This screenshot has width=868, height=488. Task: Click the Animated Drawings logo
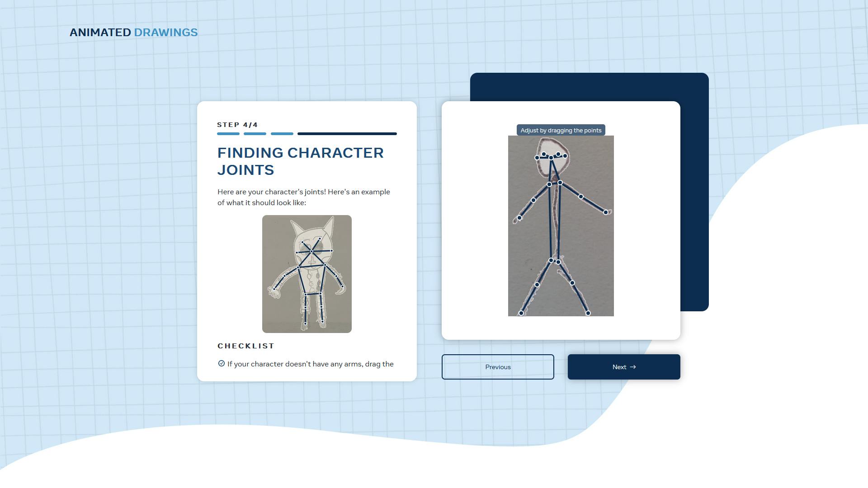coord(133,33)
